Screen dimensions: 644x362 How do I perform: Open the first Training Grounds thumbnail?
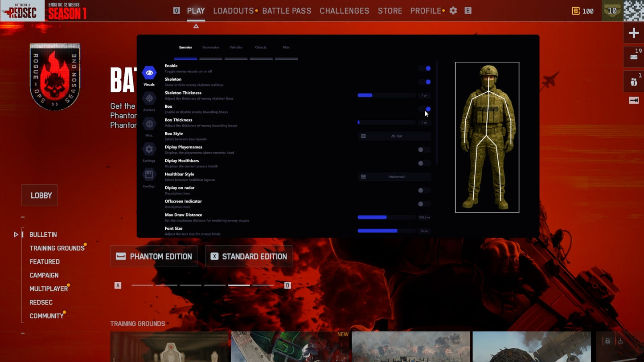tap(169, 346)
